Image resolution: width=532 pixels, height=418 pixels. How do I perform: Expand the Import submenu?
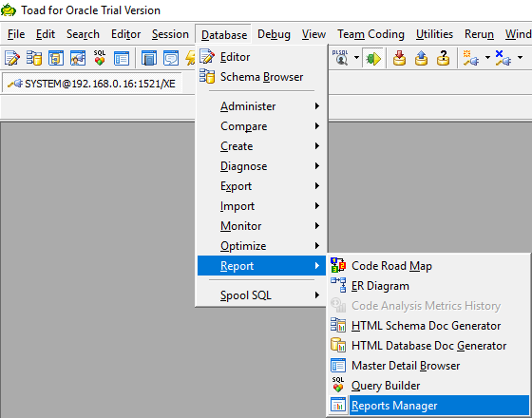tap(261, 206)
